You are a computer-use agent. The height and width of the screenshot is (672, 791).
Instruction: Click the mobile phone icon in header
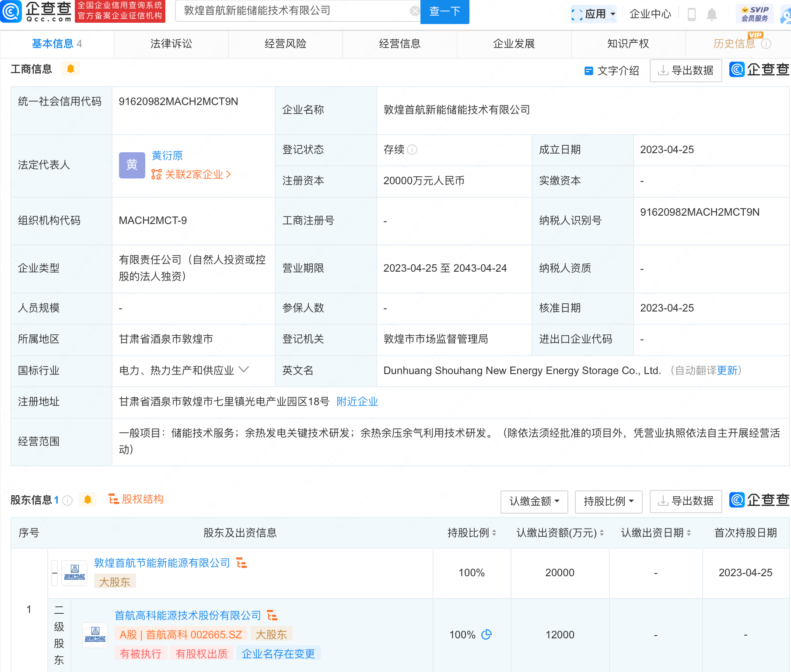(692, 14)
